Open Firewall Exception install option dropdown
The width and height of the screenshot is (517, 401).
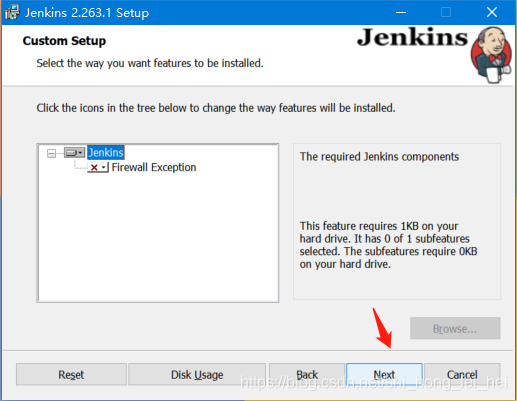[x=98, y=167]
